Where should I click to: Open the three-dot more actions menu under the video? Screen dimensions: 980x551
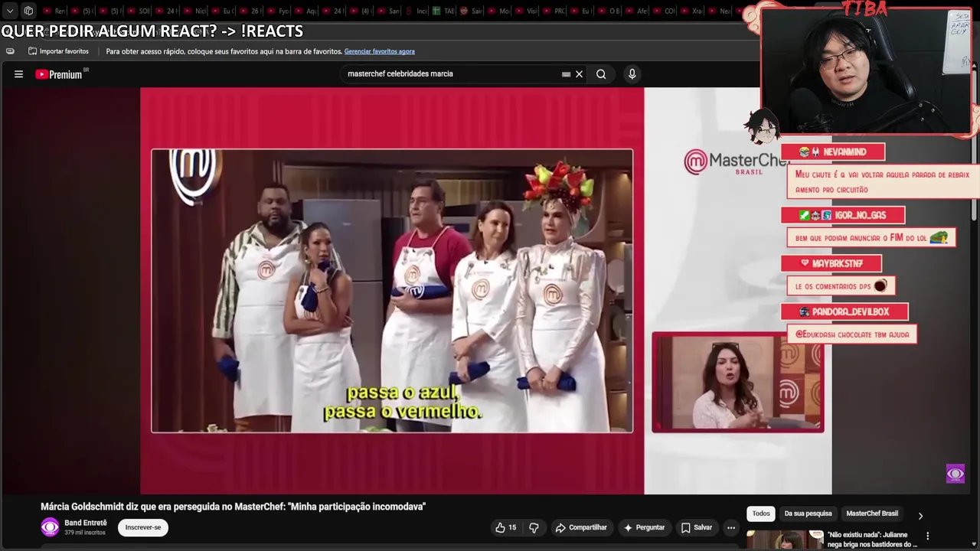731,527
